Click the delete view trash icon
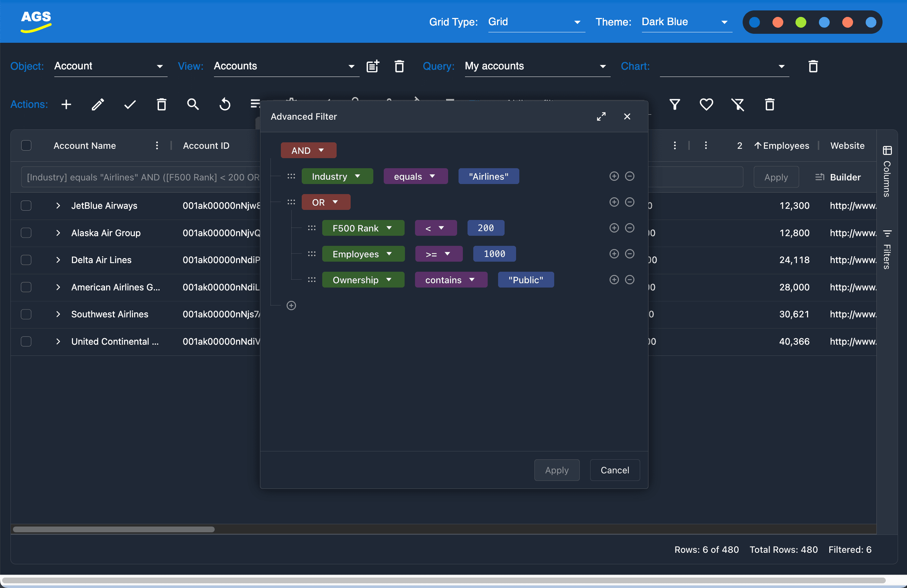 (399, 66)
